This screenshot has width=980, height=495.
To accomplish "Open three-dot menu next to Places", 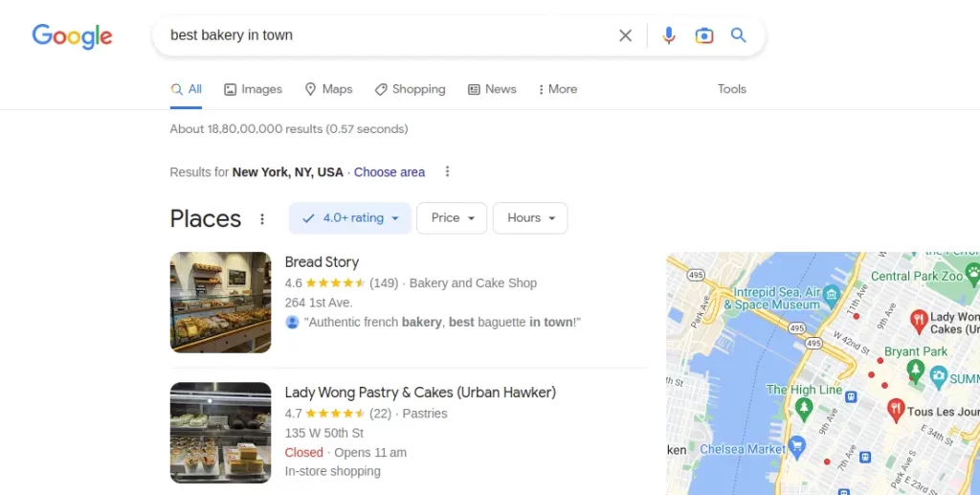I will tap(262, 218).
